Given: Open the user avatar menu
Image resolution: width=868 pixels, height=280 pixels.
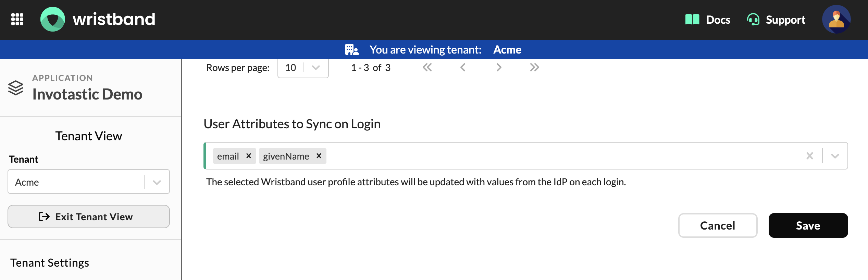Looking at the screenshot, I should (x=836, y=19).
